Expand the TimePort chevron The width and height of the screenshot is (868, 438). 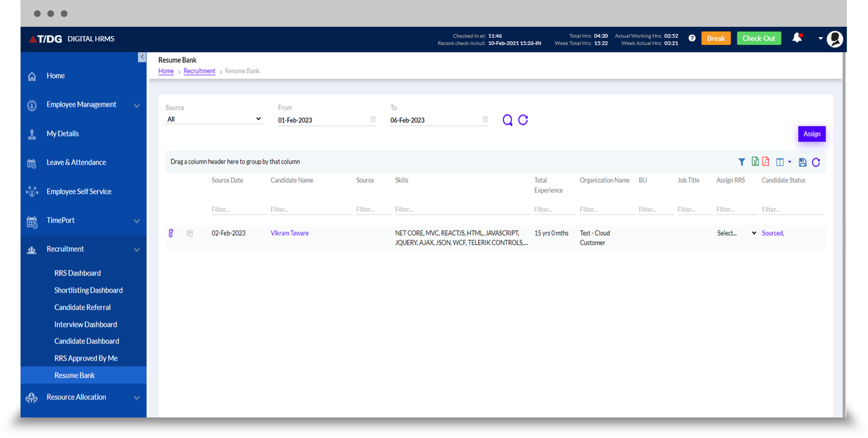coord(137,221)
